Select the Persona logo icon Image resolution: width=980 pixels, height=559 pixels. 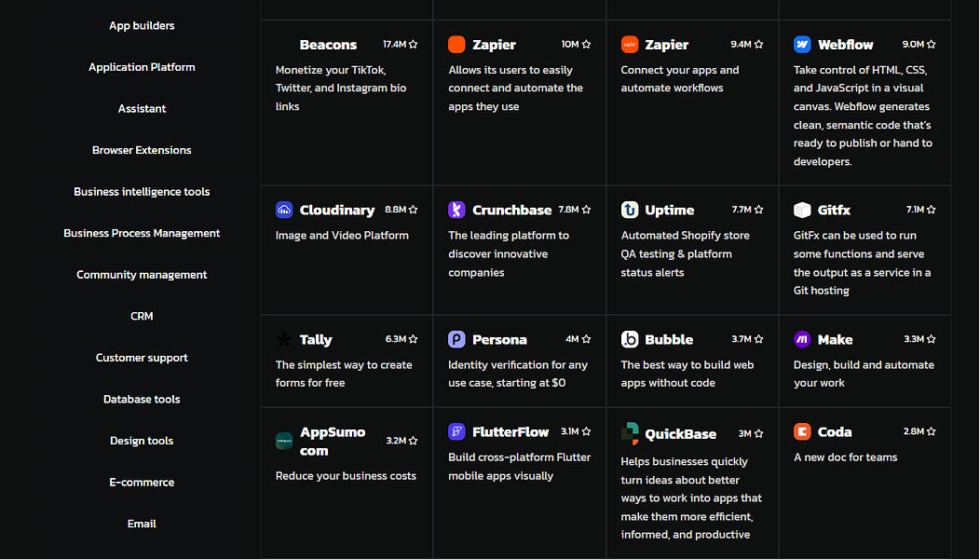[456, 339]
